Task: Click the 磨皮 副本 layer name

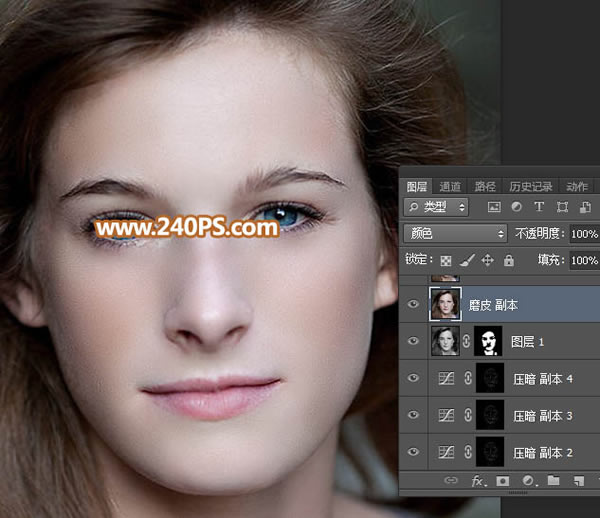Action: point(493,305)
